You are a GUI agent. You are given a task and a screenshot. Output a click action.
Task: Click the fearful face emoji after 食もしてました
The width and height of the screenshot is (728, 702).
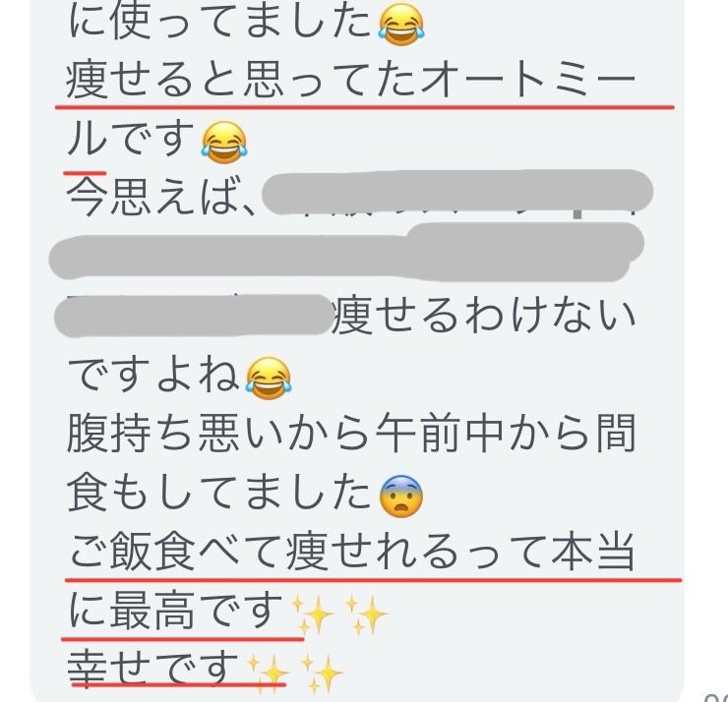coord(401,497)
